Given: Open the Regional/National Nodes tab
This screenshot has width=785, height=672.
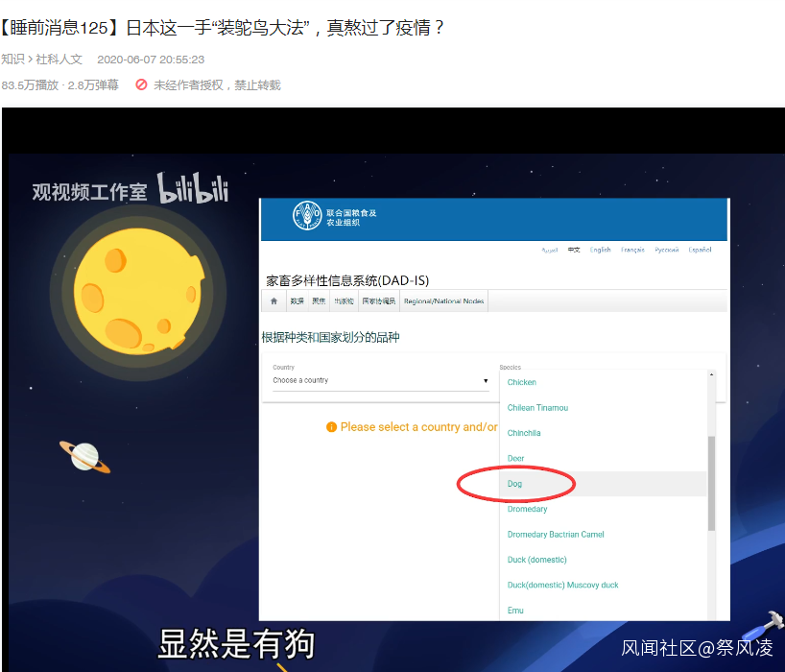Looking at the screenshot, I should 443,300.
